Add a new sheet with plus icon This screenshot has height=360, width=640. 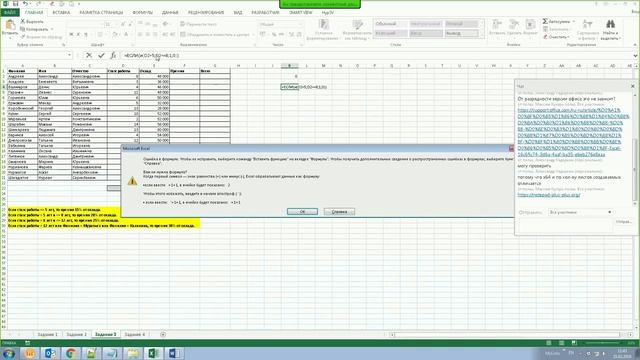(x=163, y=334)
